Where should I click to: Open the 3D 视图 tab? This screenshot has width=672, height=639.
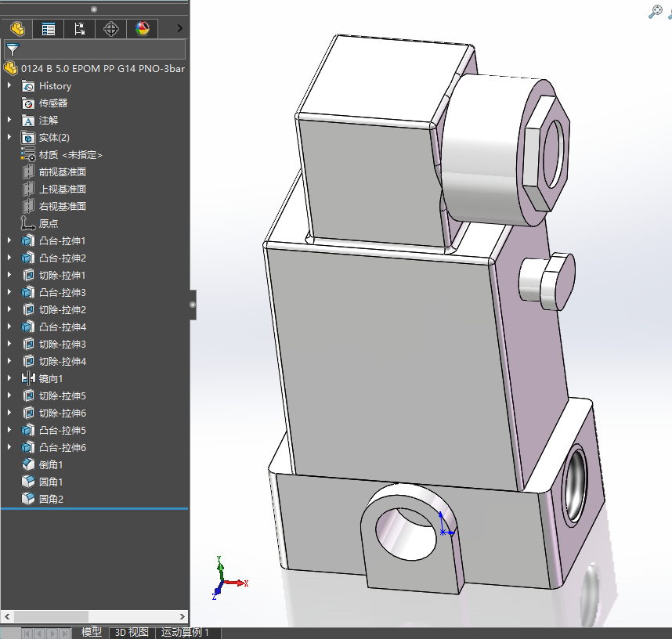(x=132, y=633)
